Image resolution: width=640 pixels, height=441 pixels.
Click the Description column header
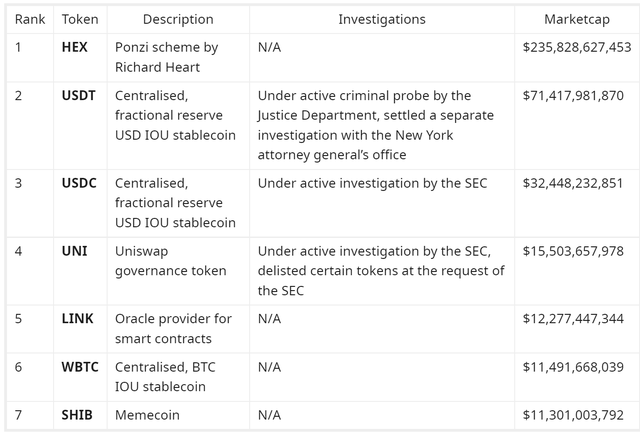point(178,19)
